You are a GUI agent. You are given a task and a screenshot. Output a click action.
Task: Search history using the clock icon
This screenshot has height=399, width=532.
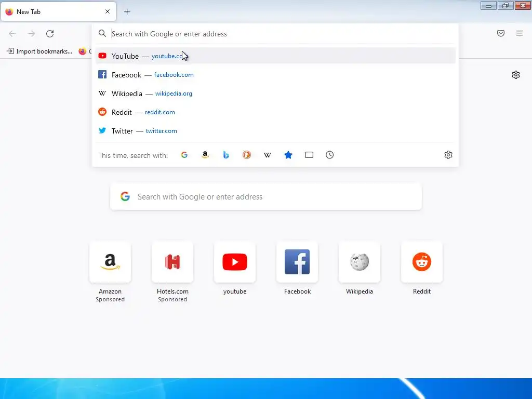pos(329,155)
